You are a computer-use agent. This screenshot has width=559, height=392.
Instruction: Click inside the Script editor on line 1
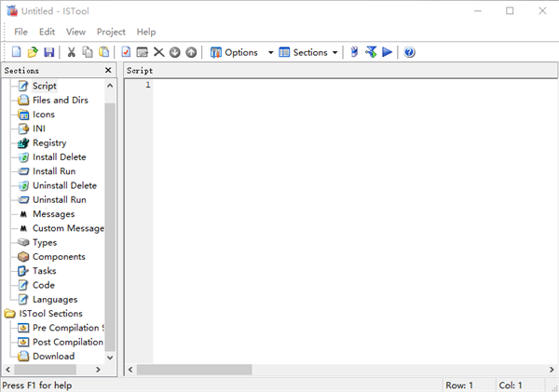[x=279, y=86]
